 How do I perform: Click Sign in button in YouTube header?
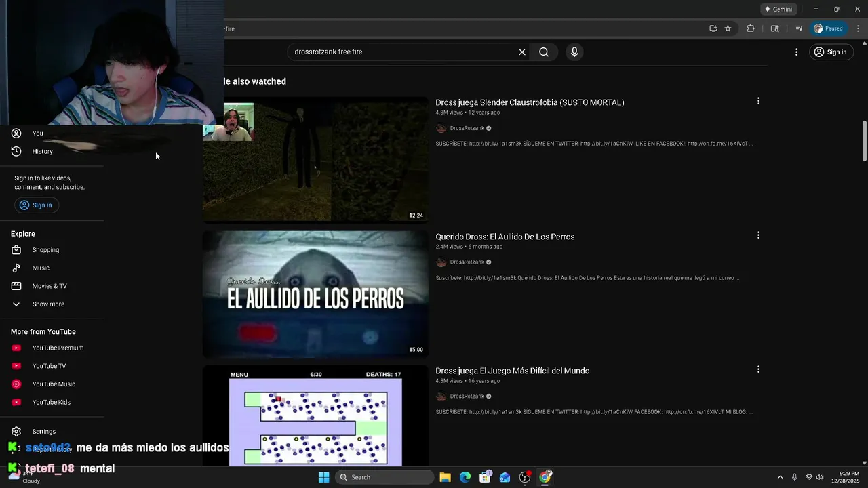coord(830,52)
